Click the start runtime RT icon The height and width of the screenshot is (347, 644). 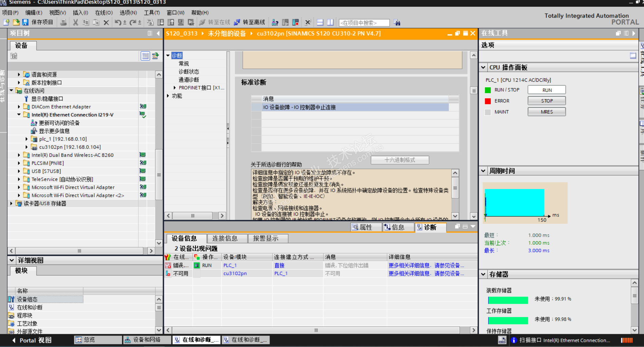191,22
